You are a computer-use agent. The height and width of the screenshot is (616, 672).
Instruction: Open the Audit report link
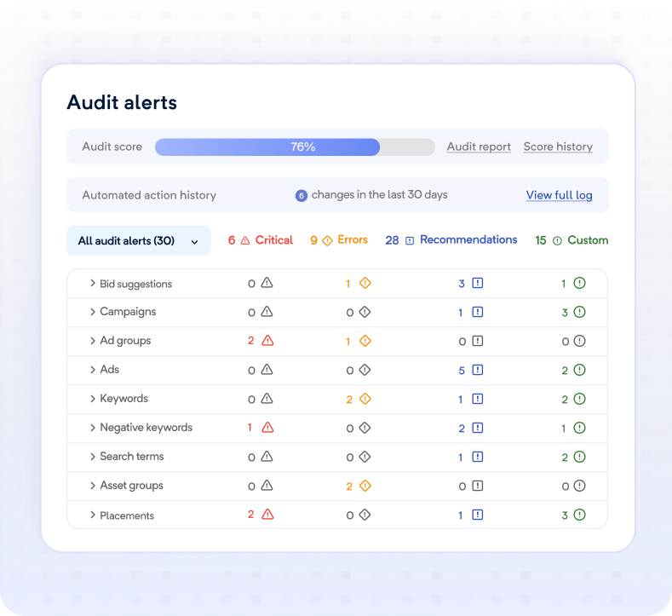[x=479, y=147]
